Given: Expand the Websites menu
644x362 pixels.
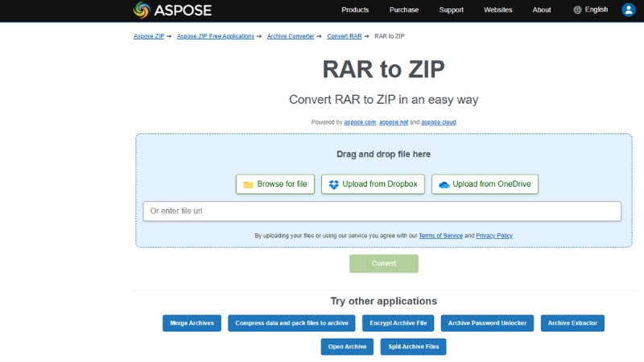Looking at the screenshot, I should point(497,10).
